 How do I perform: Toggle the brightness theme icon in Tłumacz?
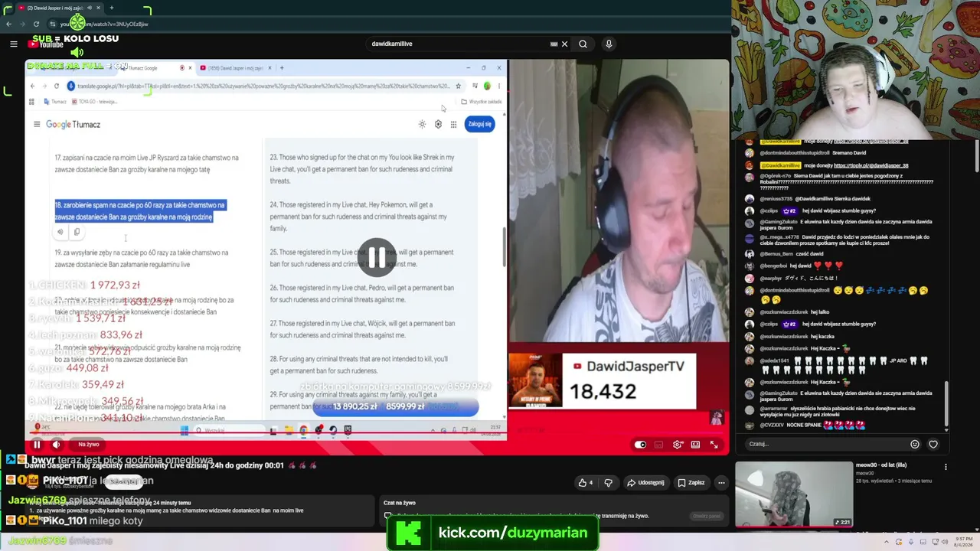click(x=422, y=124)
